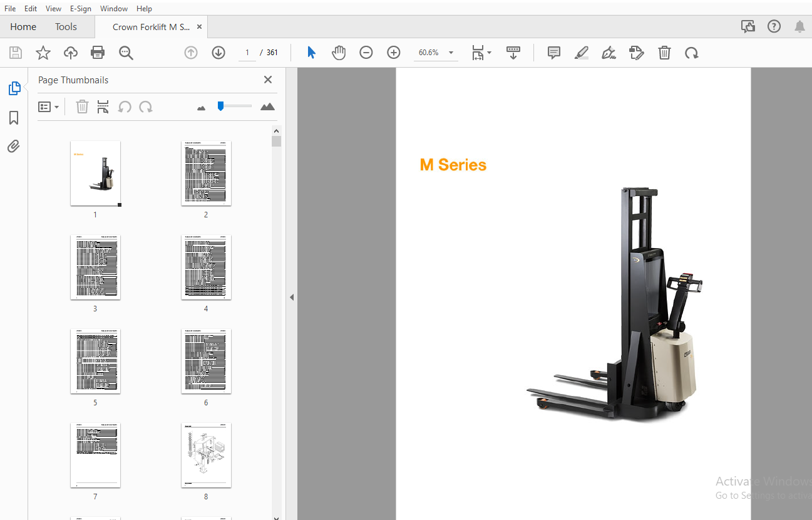Click the page number input field
The width and height of the screenshot is (812, 520).
tap(247, 53)
